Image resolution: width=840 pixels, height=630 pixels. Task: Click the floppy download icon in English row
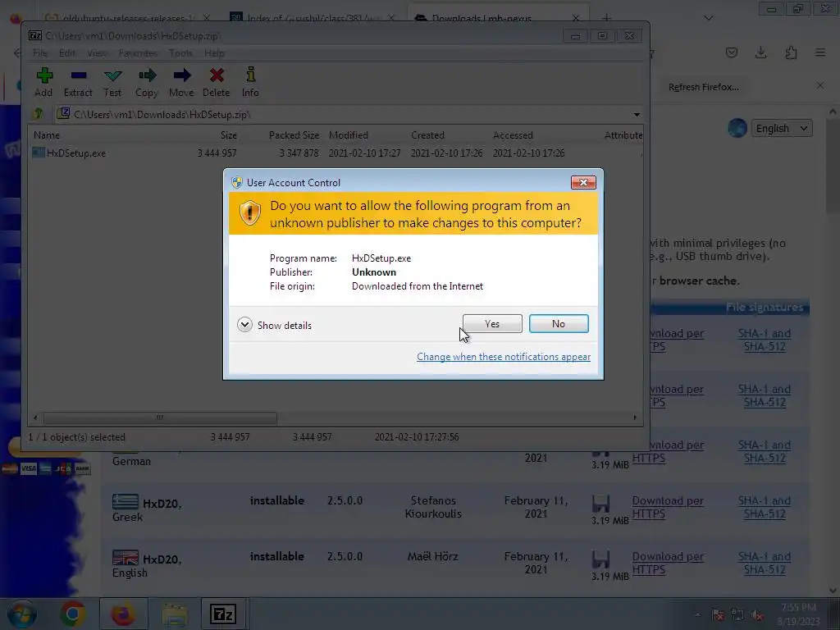coord(601,559)
